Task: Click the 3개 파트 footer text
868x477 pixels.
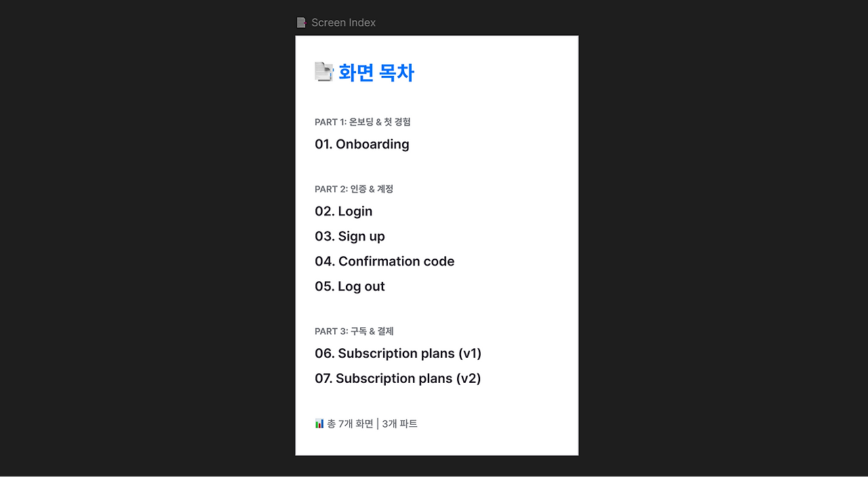Action: point(400,423)
